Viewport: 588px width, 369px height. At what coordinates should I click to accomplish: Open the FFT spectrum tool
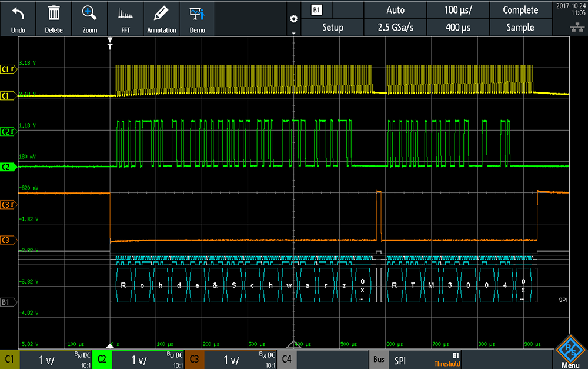tap(125, 14)
